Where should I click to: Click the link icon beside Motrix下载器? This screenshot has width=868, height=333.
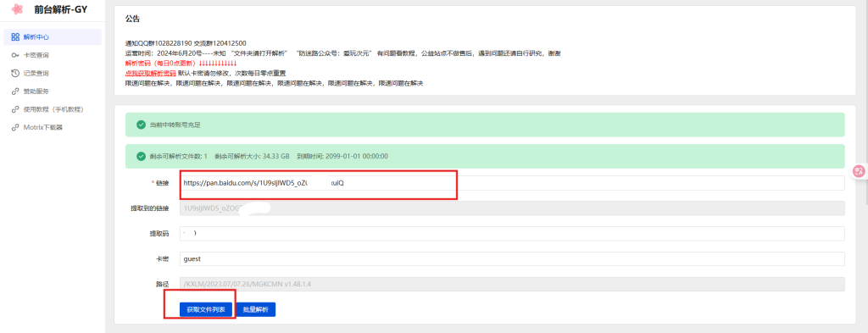(15, 127)
